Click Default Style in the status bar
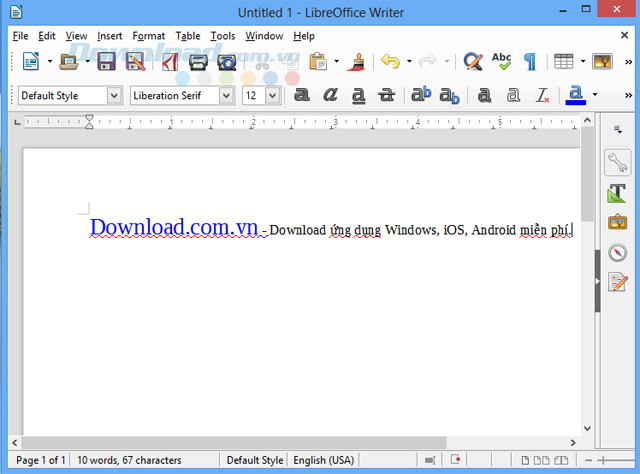 point(255,460)
